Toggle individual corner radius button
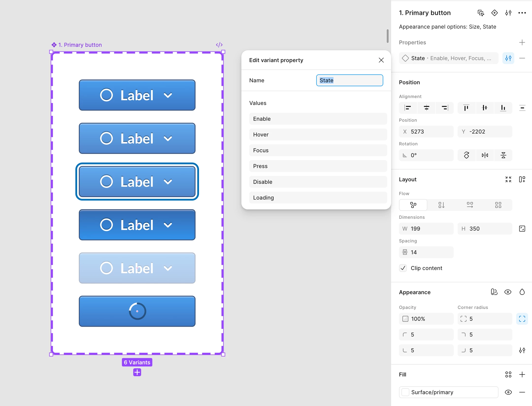 coord(522,319)
